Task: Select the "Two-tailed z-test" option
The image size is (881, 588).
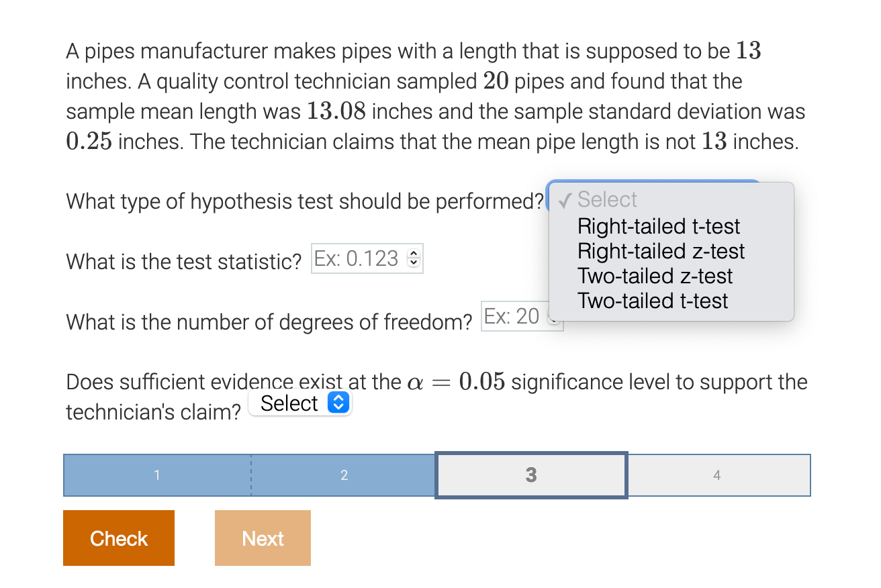Action: [655, 276]
